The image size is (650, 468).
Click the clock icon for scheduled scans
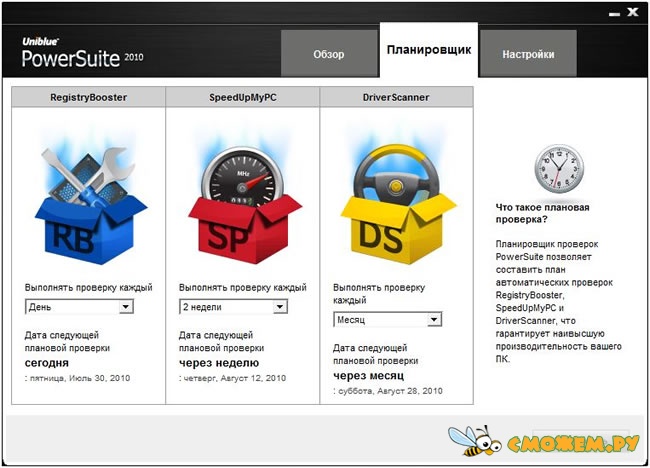click(x=559, y=168)
